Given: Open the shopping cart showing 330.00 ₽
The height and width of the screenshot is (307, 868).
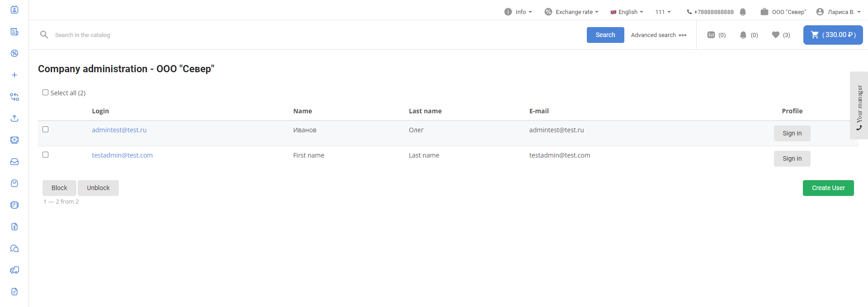Looking at the screenshot, I should click(833, 35).
